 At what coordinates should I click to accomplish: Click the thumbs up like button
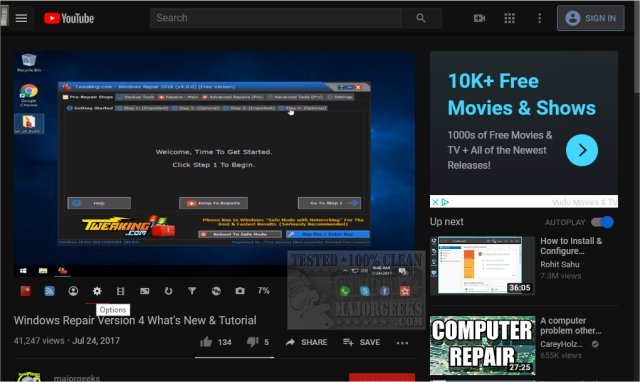pos(206,342)
